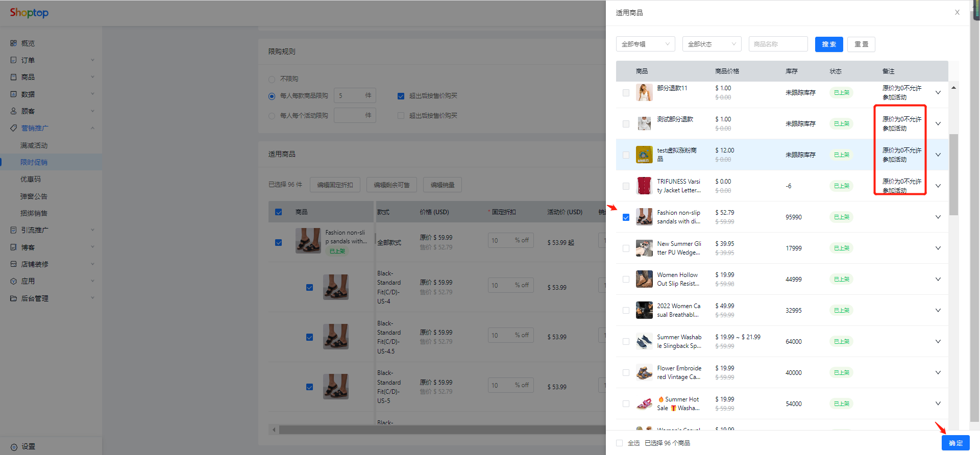Focus the 商品名称 product name field
This screenshot has width=980, height=455.
tap(778, 44)
